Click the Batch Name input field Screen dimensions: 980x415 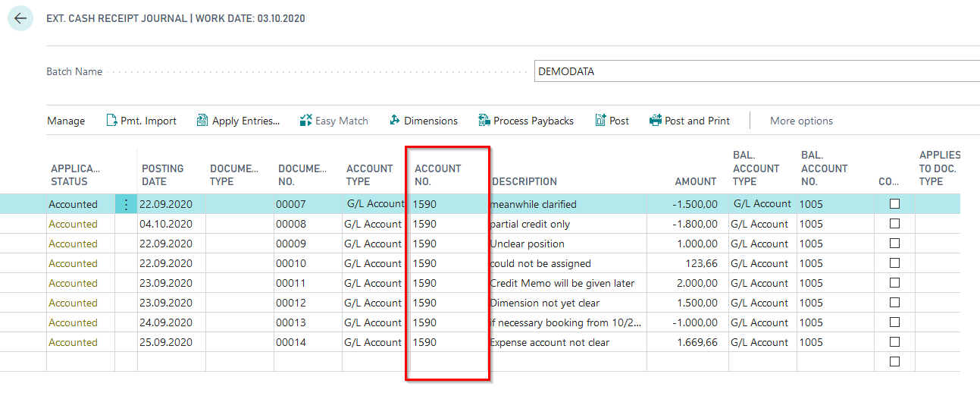(756, 71)
